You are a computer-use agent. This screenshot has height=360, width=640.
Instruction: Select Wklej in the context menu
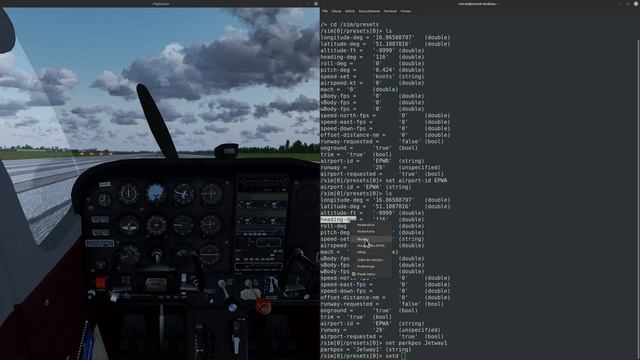pyautogui.click(x=371, y=252)
